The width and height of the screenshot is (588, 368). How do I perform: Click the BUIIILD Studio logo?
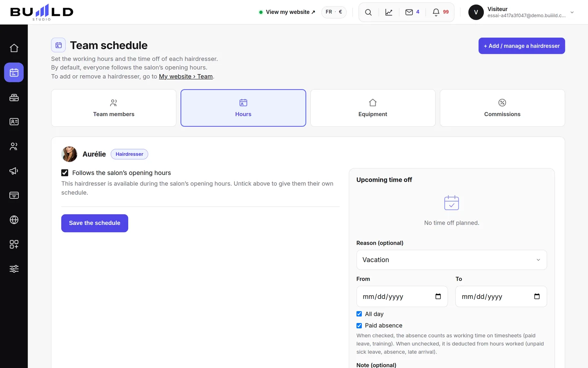tap(42, 12)
